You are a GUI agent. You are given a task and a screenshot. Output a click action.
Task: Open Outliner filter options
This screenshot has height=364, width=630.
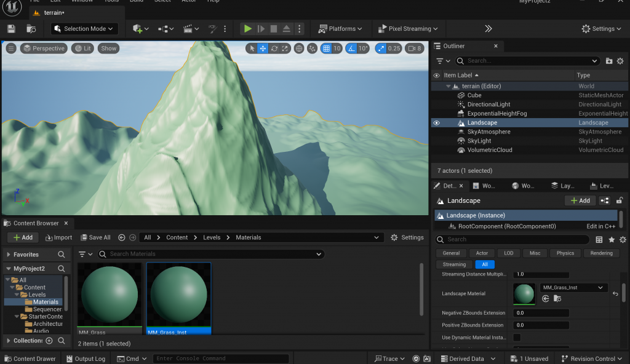pos(443,61)
